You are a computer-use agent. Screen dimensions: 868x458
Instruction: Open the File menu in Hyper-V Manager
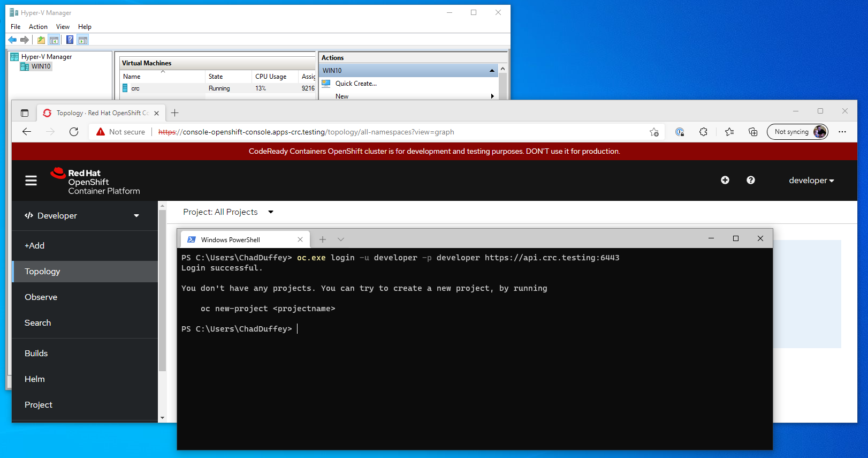point(16,27)
